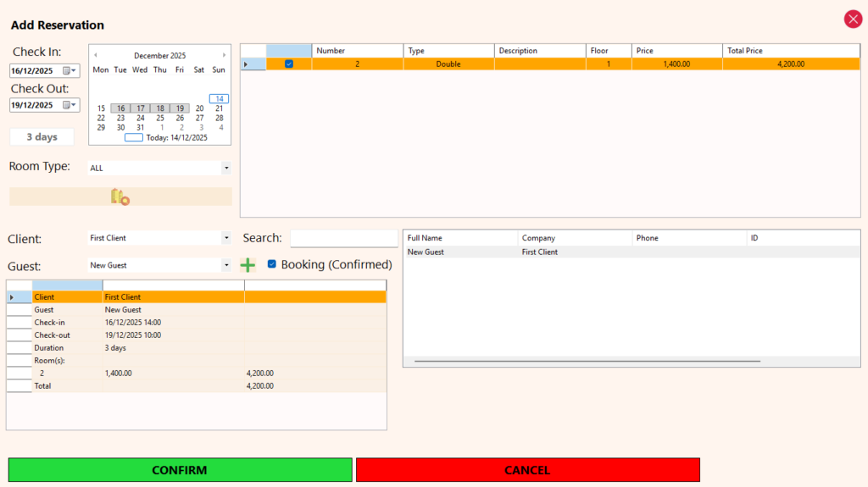Uncheck the room 2 selection checkbox
Image resolution: width=868 pixels, height=487 pixels.
click(x=289, y=64)
